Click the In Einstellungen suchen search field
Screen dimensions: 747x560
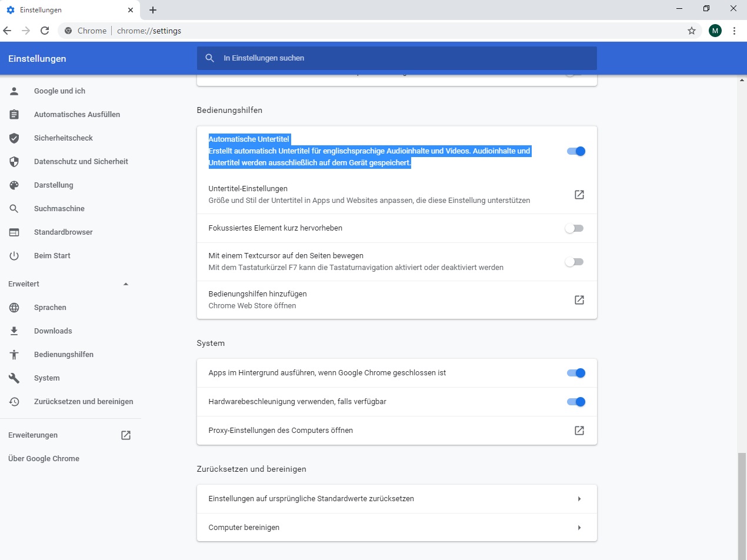(406, 58)
